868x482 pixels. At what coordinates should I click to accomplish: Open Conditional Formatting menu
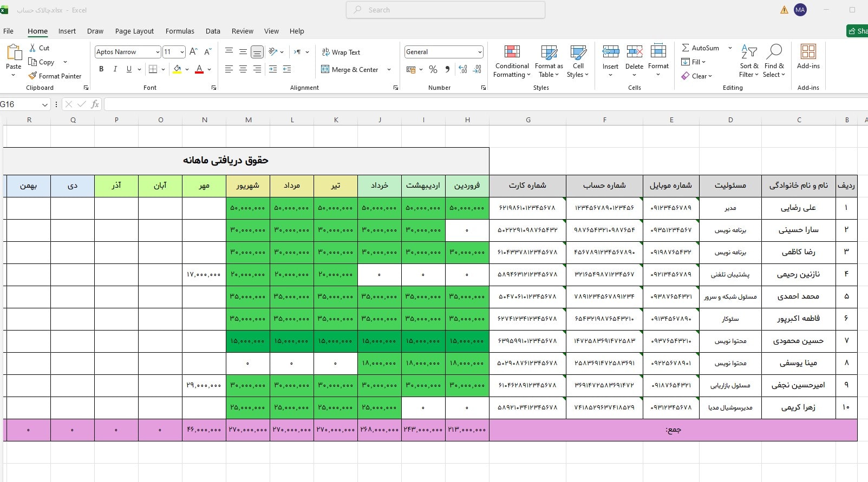tap(512, 61)
